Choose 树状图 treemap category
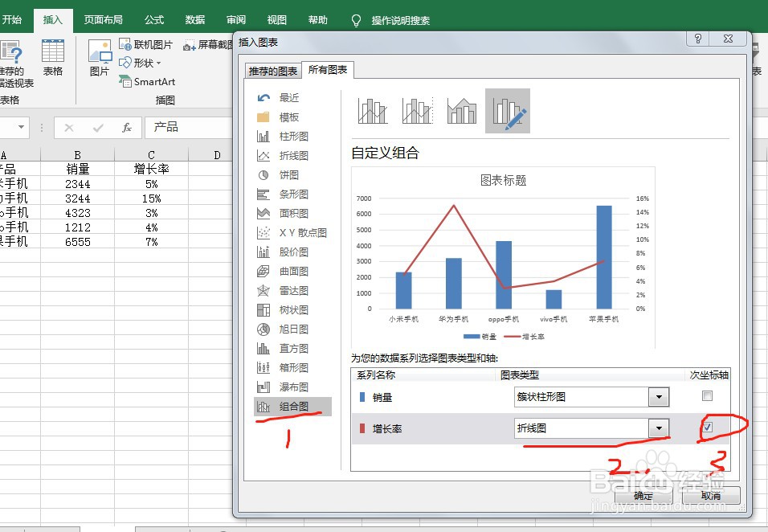The height and width of the screenshot is (532, 768). click(292, 309)
